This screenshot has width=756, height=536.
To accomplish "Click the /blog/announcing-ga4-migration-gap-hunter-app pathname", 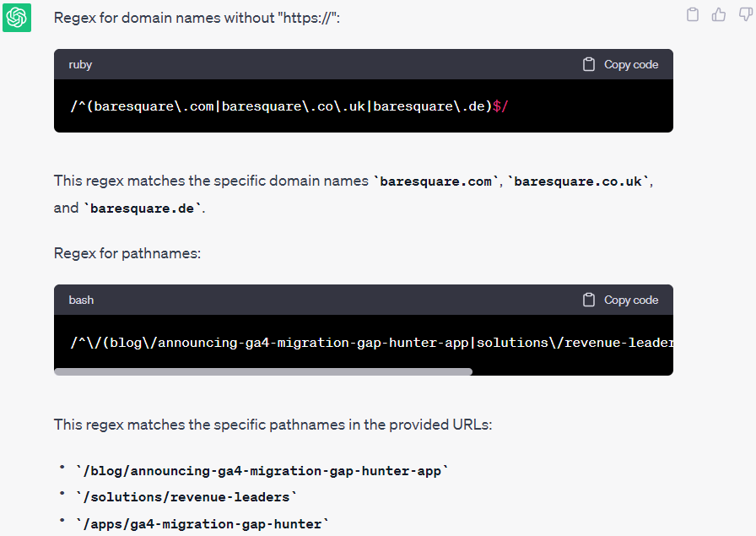I will 263,470.
